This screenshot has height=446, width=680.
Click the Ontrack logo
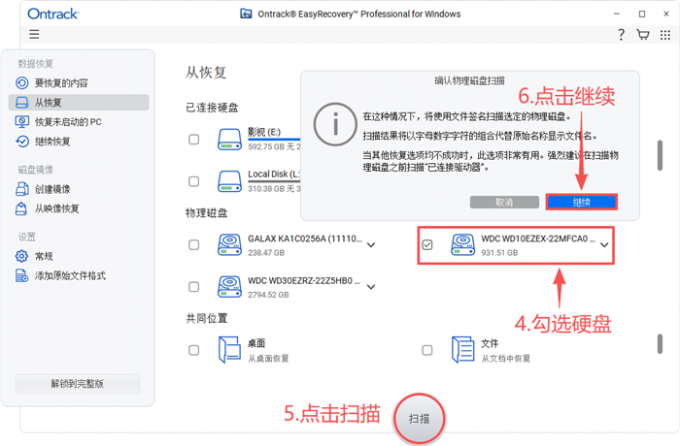[x=53, y=14]
